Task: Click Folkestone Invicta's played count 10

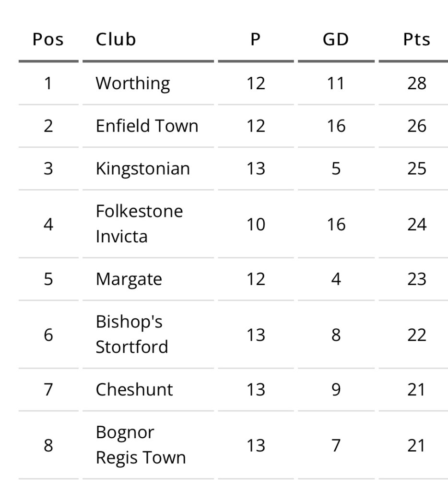Action: click(x=255, y=224)
